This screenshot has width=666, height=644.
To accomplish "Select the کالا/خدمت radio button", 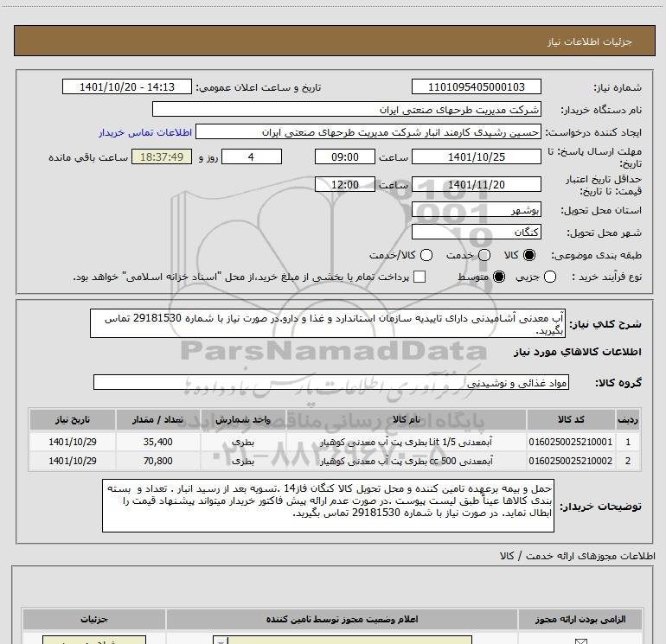I will pos(426,255).
